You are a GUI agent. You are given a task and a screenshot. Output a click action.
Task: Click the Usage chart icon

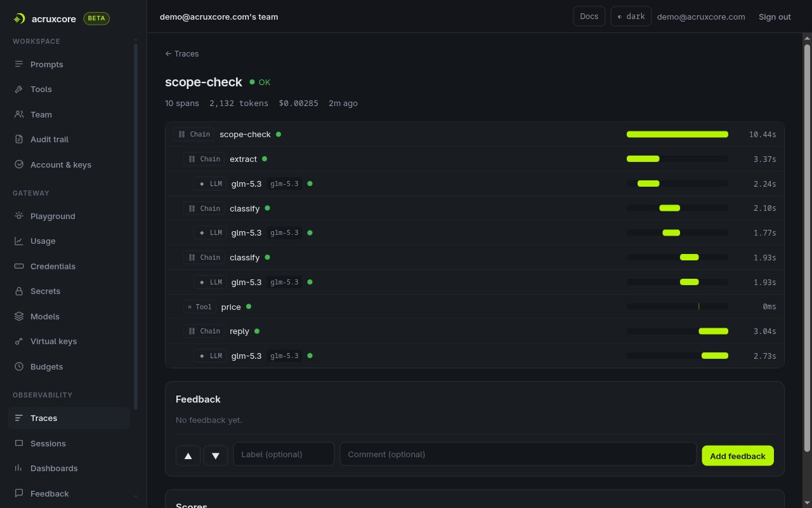click(19, 241)
